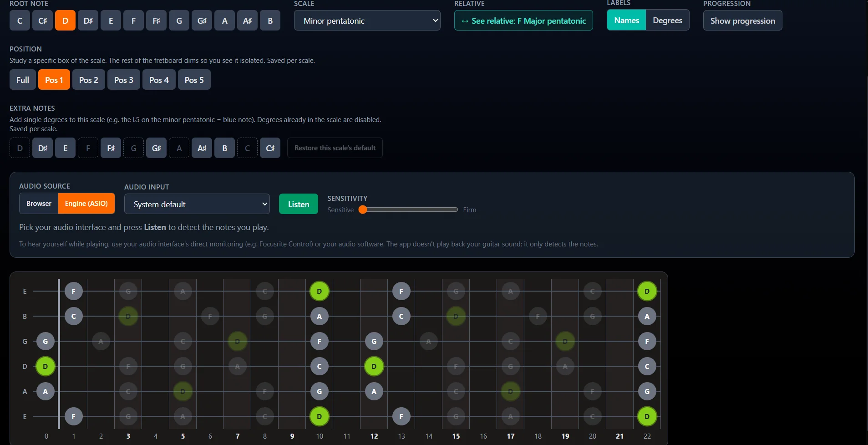This screenshot has width=868, height=445.
Task: Click open A note on A string
Action: pos(45,391)
